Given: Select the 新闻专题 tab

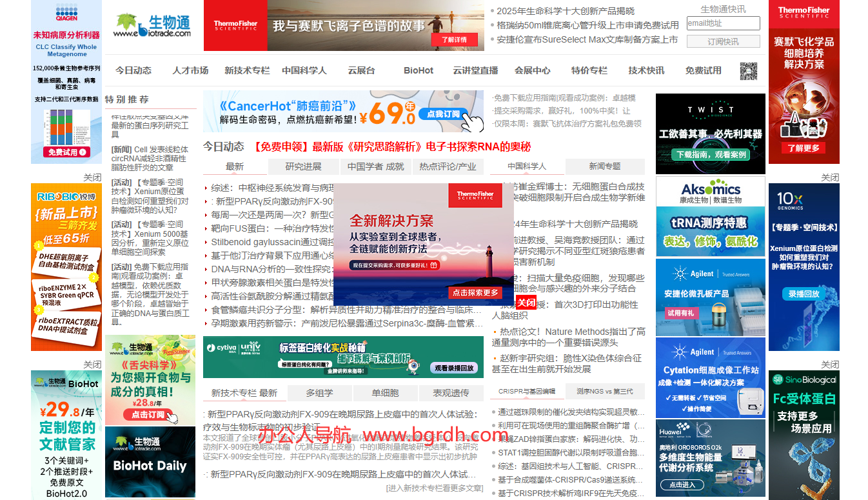Looking at the screenshot, I should [605, 166].
